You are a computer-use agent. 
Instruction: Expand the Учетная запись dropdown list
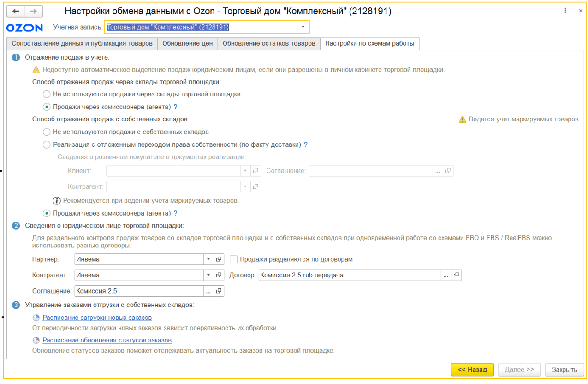[x=303, y=27]
